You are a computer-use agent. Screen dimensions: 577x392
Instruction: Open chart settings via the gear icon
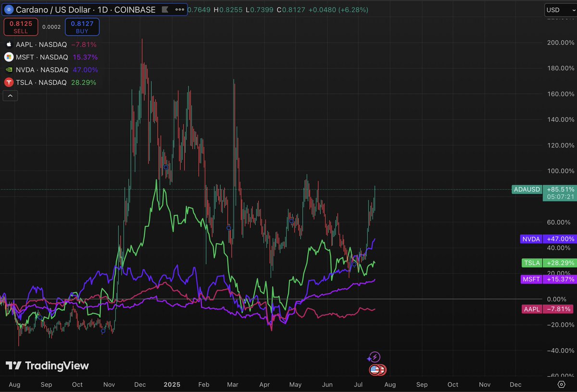561,384
